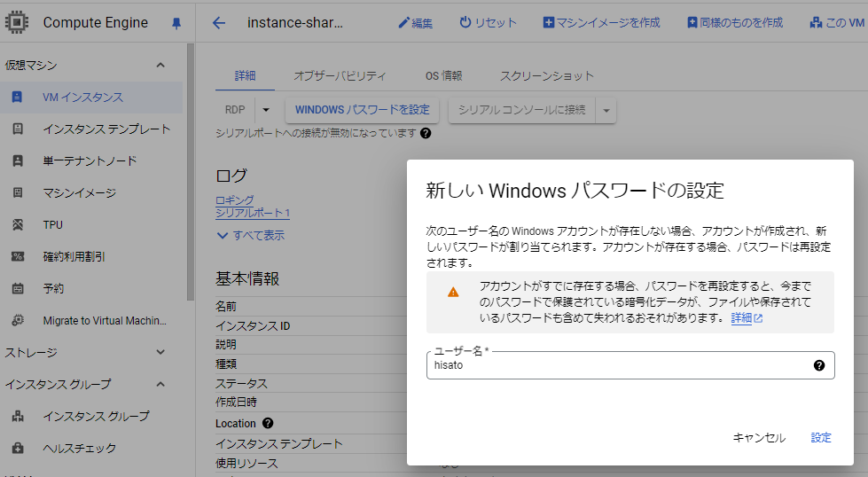Click the help icon beside serial port message
The width and height of the screenshot is (868, 477).
click(x=426, y=133)
